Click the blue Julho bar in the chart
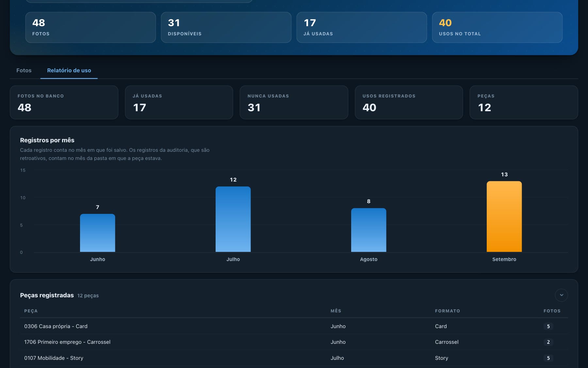Image resolution: width=588 pixels, height=368 pixels. (233, 219)
